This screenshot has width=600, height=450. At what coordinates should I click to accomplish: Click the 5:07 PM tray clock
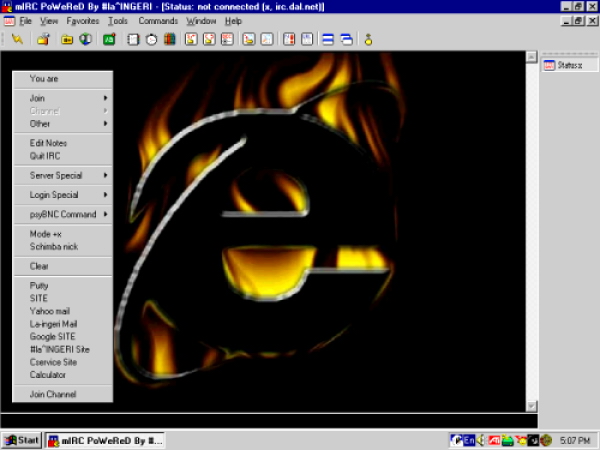[x=574, y=440]
